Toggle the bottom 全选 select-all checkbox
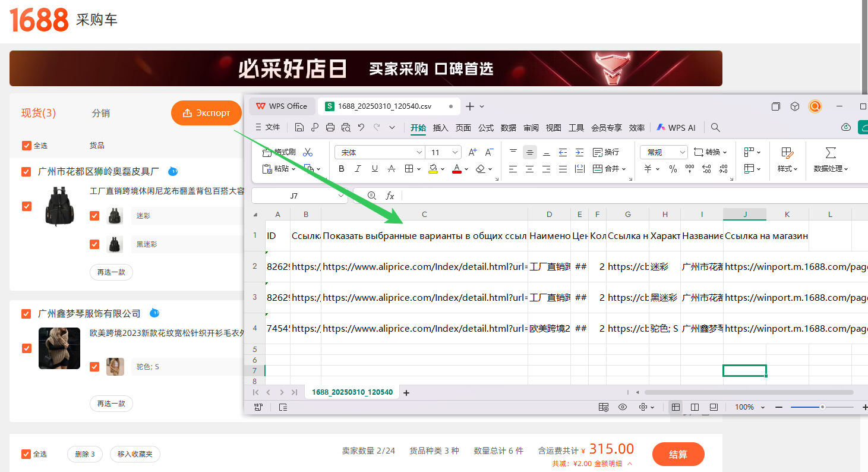 pos(26,454)
